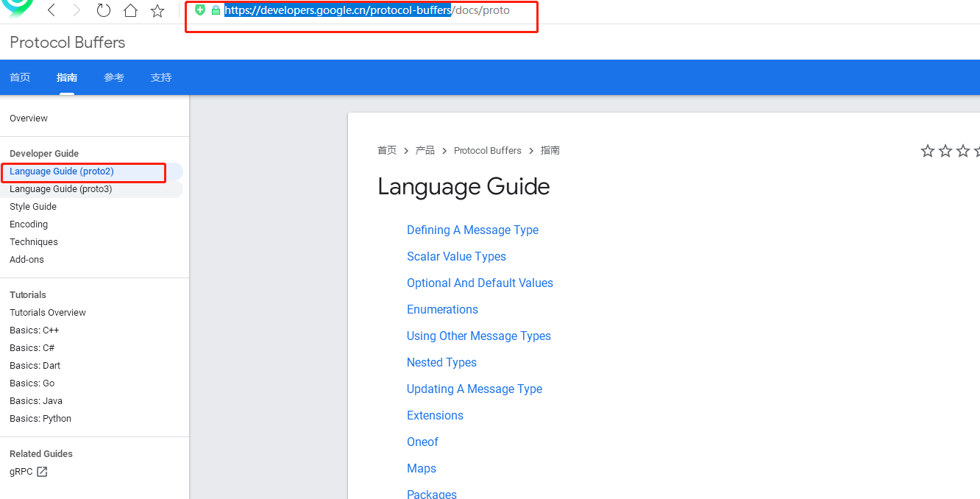Select Language Guide (proto3) in sidebar
This screenshot has width=980, height=499.
tap(61, 189)
